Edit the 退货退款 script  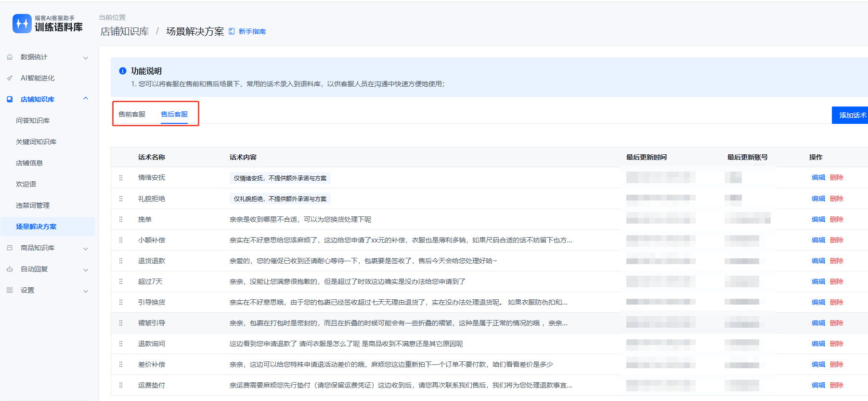pyautogui.click(x=818, y=261)
